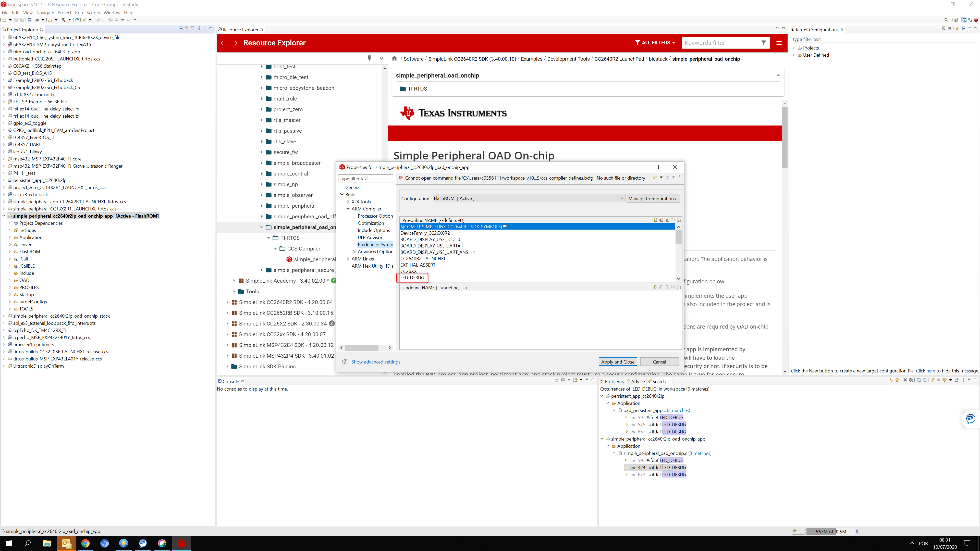Click the Keywords filter input field
The width and height of the screenshot is (980, 551).
click(x=721, y=43)
